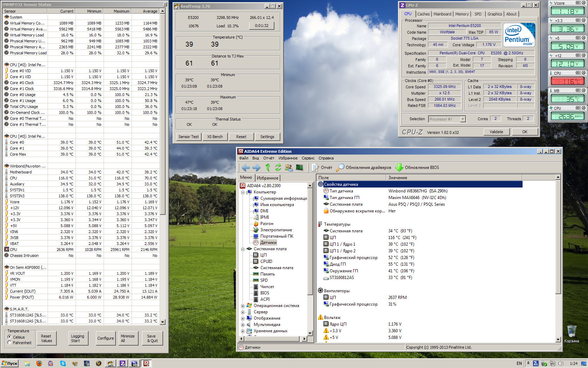The height and width of the screenshot is (368, 588).
Task: Click Configure in HWiNFO32
Action: (106, 338)
